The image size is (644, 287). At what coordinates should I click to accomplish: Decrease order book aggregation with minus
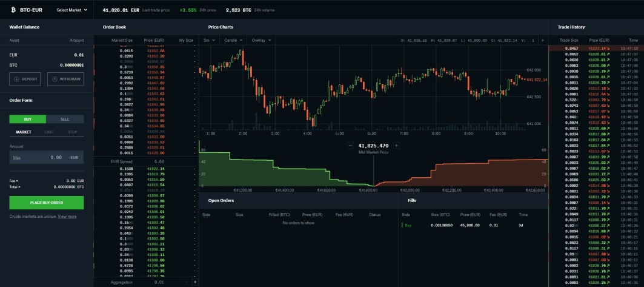pos(186,282)
